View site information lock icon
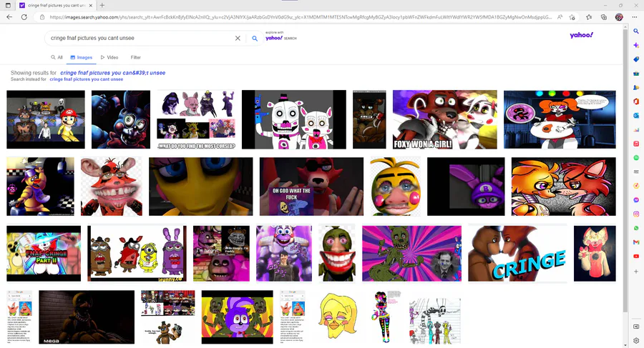644x348 pixels. click(42, 17)
